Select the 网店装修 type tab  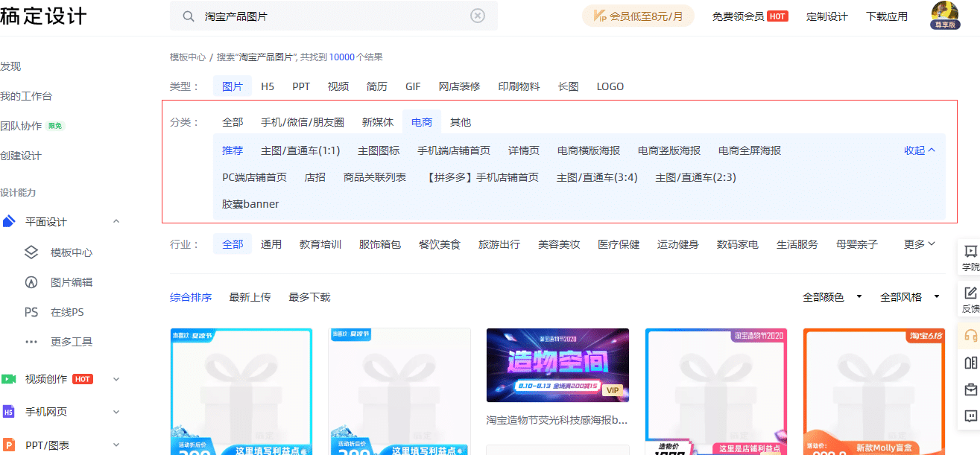459,86
